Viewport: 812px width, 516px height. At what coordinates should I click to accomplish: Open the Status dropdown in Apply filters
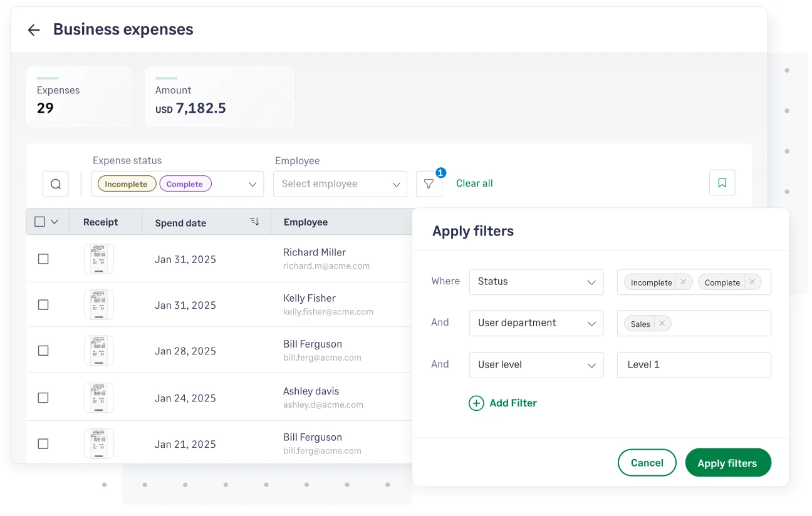pos(536,282)
